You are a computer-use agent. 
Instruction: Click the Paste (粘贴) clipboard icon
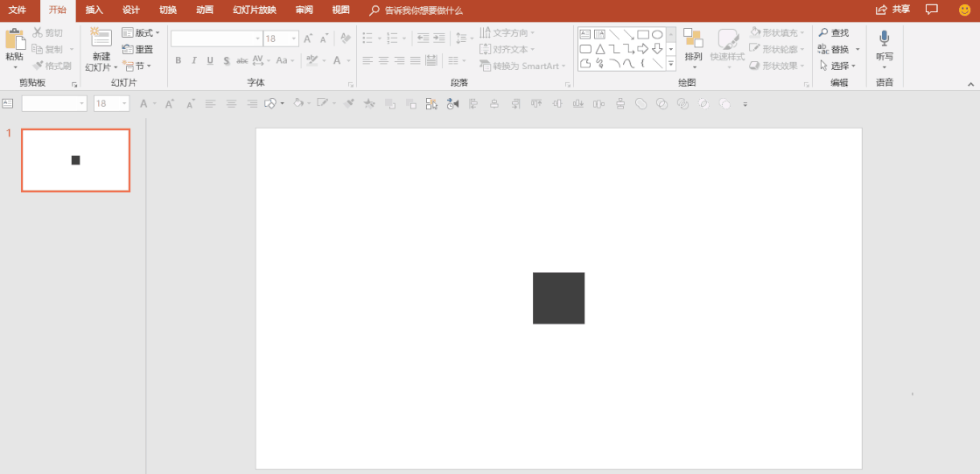coord(15,39)
